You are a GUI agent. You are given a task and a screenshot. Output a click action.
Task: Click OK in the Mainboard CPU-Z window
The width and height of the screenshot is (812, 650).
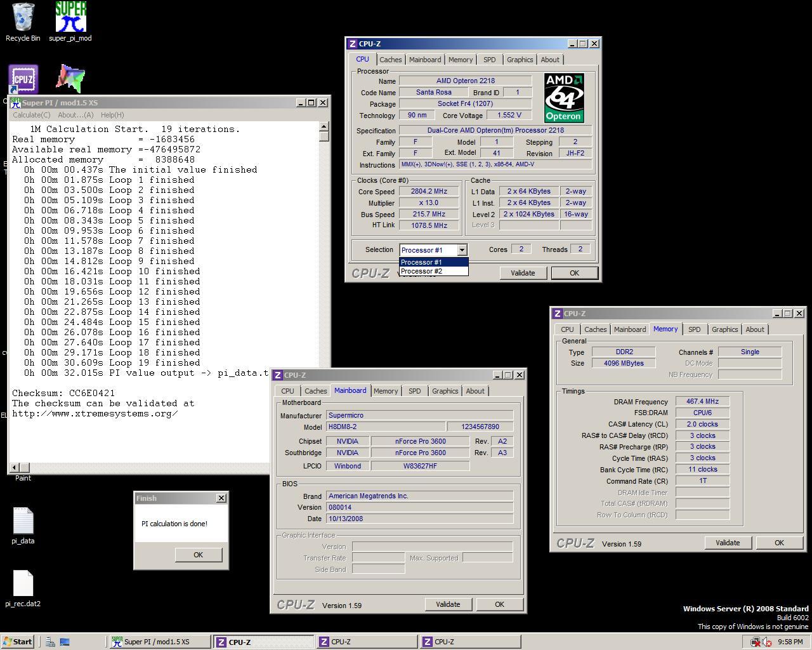point(499,604)
